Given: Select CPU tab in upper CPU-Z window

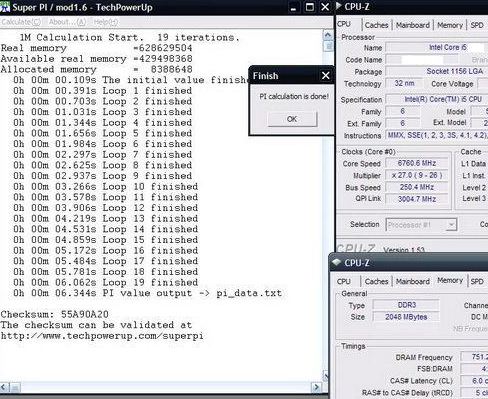Looking at the screenshot, I should click(x=344, y=24).
